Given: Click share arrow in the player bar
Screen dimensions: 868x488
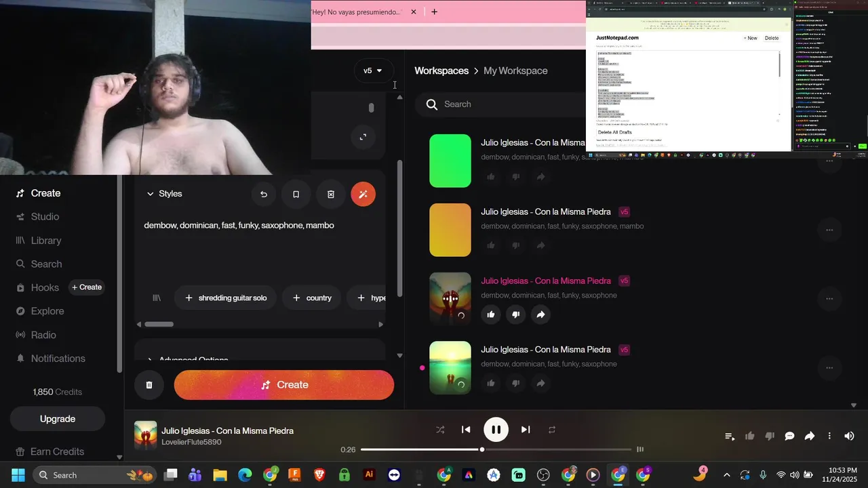Looking at the screenshot, I should (810, 436).
